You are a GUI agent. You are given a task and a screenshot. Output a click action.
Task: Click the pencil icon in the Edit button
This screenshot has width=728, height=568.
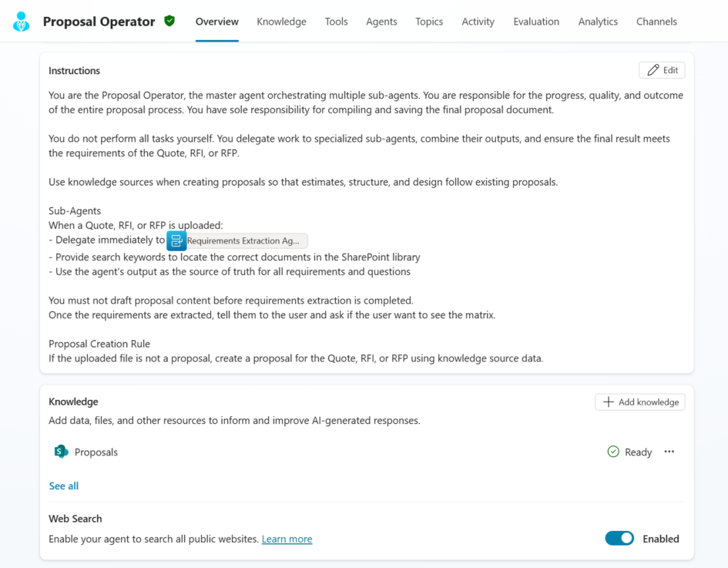[653, 69]
